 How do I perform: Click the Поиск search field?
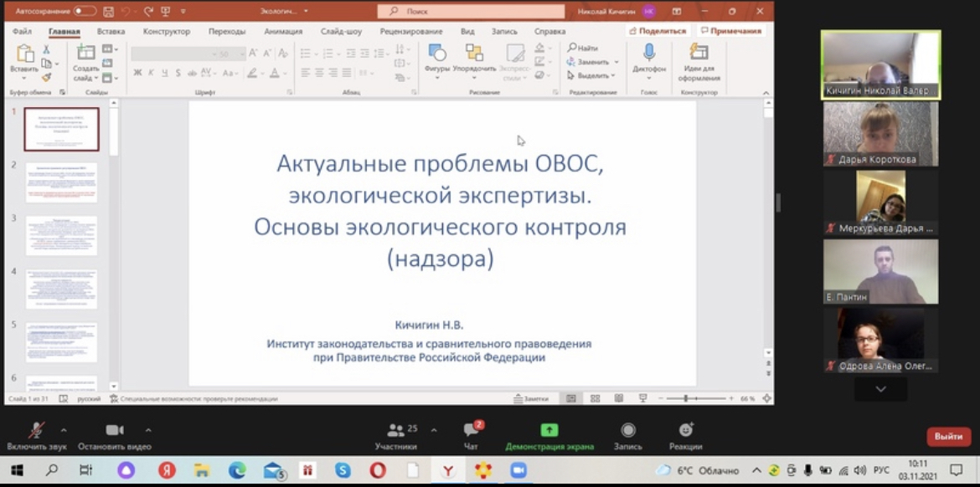pos(471,11)
